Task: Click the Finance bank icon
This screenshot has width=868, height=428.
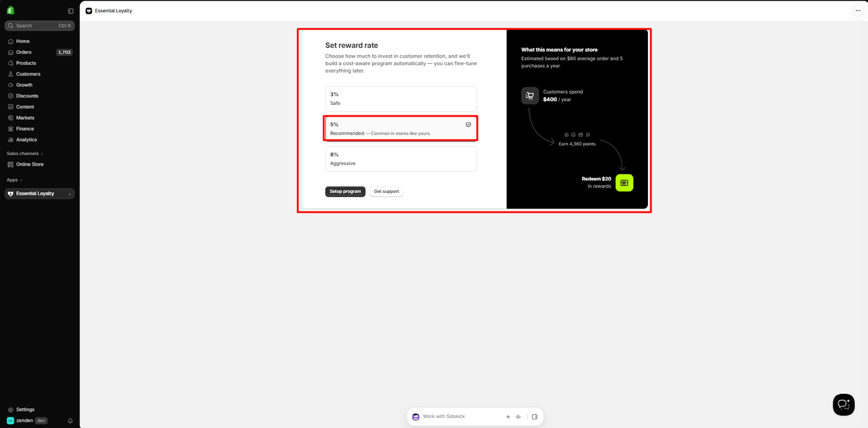Action: click(11, 129)
